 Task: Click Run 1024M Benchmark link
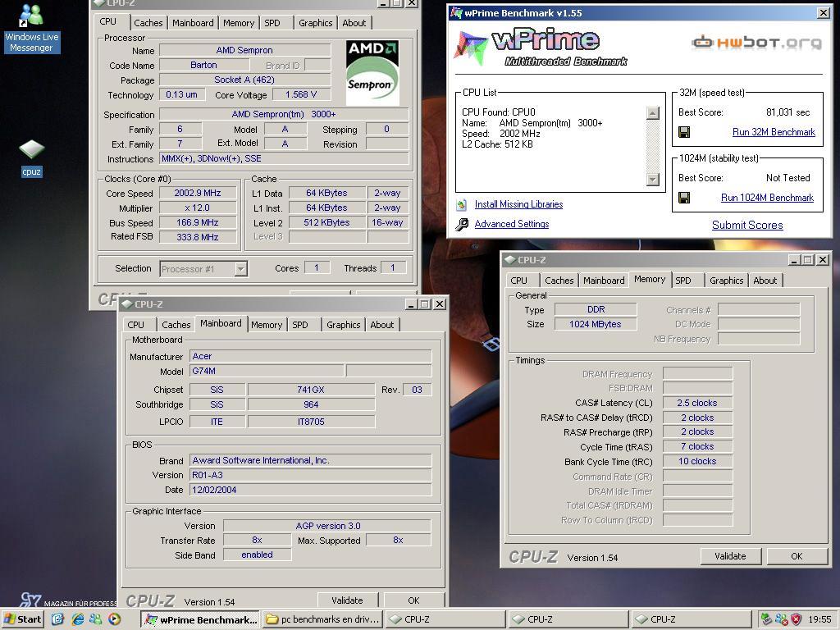(767, 198)
